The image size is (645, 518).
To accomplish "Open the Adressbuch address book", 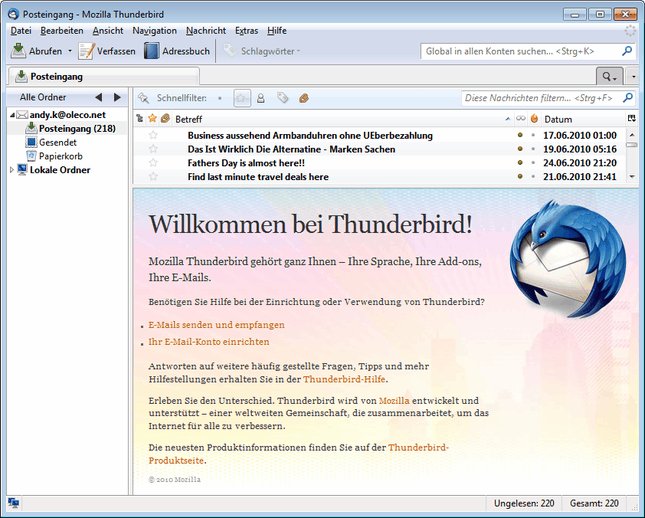I will click(177, 51).
